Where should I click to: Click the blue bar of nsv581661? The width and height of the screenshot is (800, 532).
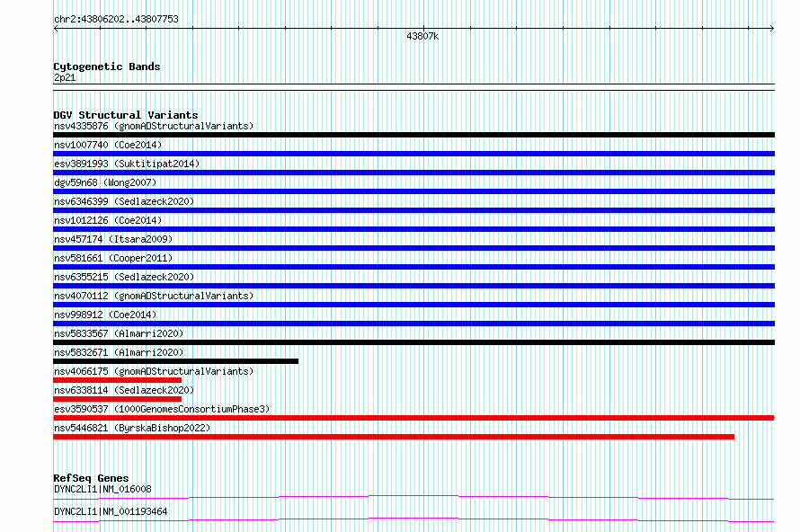click(413, 267)
